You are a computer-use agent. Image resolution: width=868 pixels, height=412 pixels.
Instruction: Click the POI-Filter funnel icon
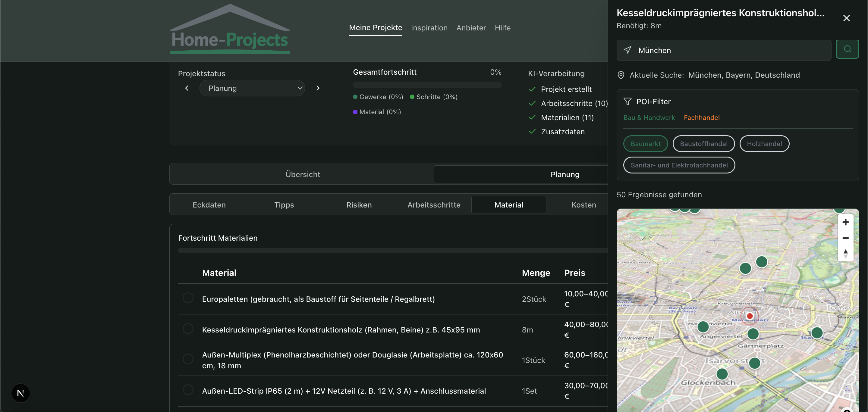(x=627, y=101)
